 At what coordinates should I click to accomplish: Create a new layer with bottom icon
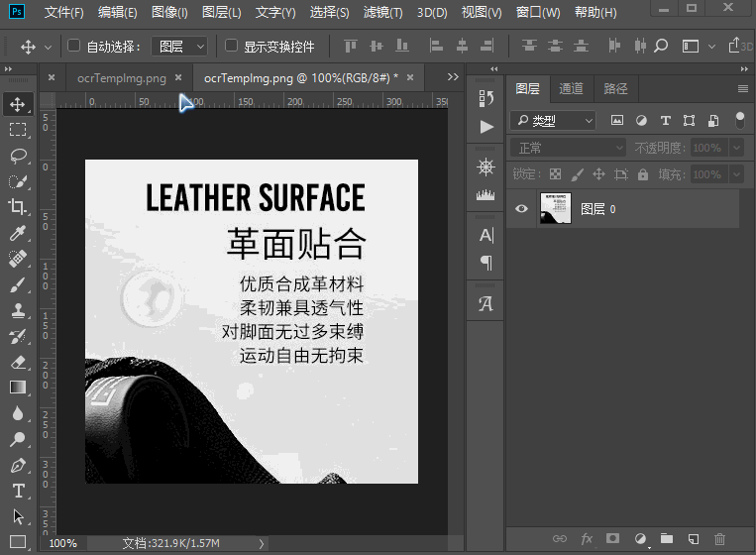[694, 538]
